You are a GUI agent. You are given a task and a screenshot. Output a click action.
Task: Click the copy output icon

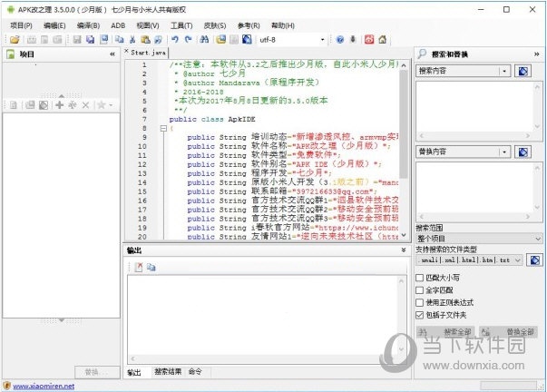point(151,268)
